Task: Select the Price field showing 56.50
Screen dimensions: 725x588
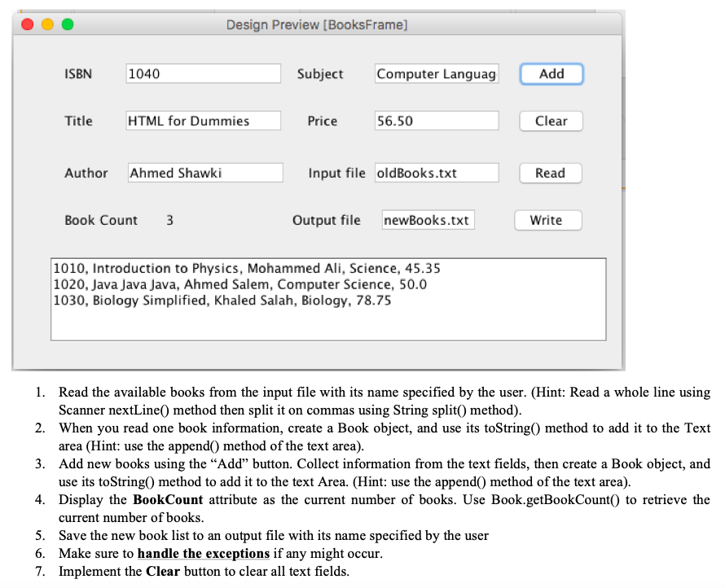Action: click(436, 121)
